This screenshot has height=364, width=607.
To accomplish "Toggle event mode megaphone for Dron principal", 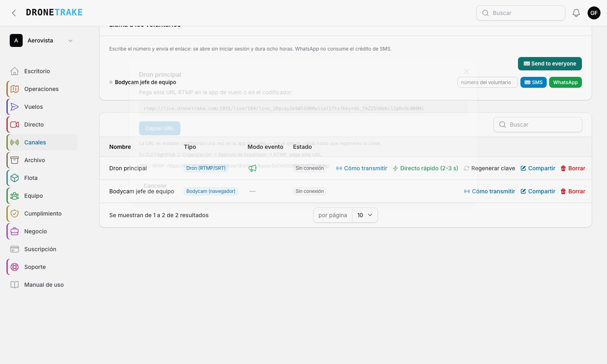I will click(253, 168).
